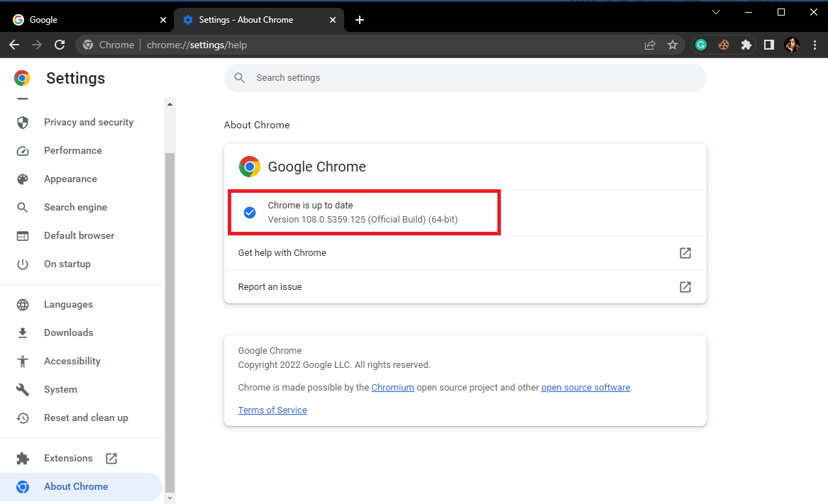Open Get help with Chrome
The width and height of the screenshot is (828, 504).
click(465, 253)
